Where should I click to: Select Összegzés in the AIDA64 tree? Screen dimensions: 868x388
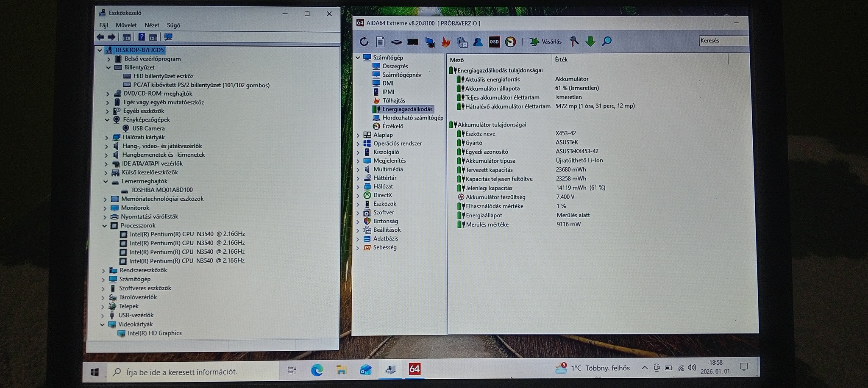pos(395,66)
